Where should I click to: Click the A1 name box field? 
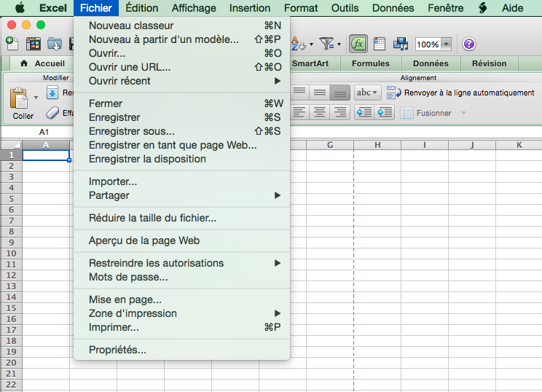(x=44, y=132)
